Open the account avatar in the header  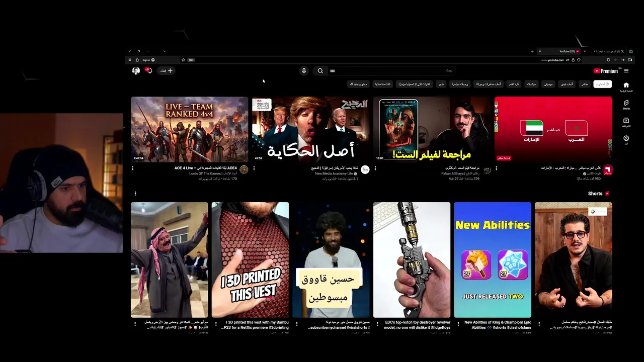coord(136,71)
